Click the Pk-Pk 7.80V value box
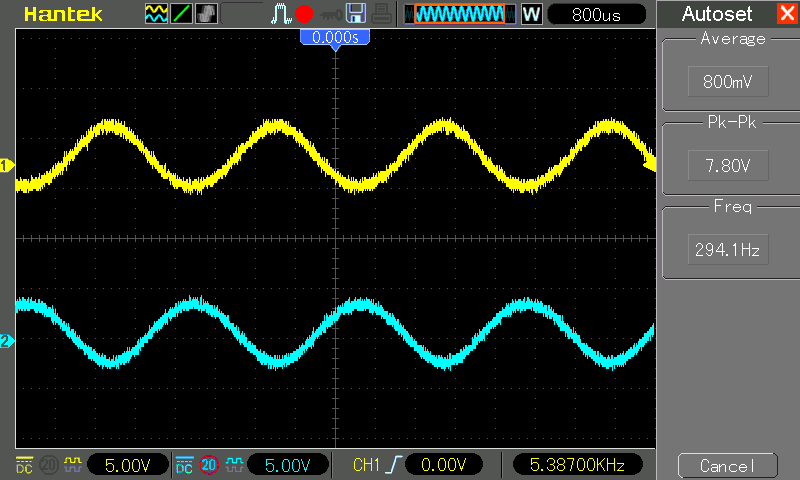 [x=728, y=165]
